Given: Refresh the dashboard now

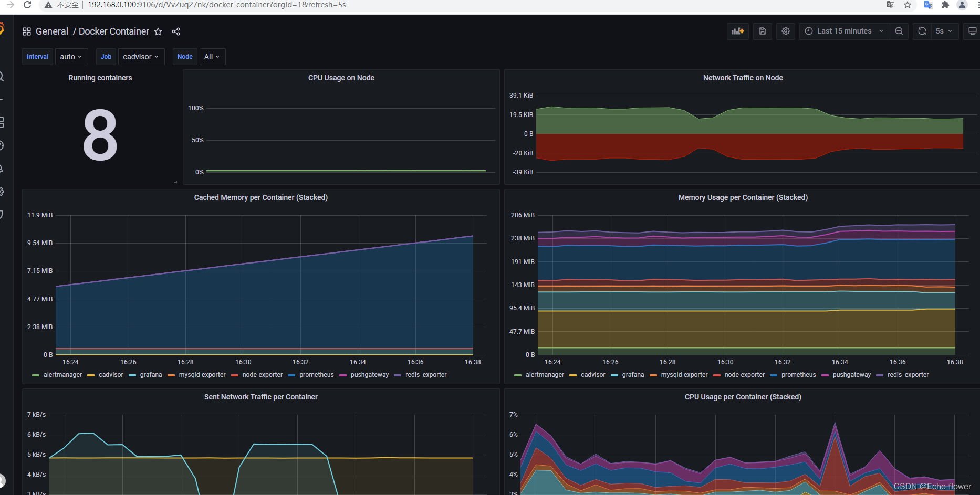Looking at the screenshot, I should (922, 31).
